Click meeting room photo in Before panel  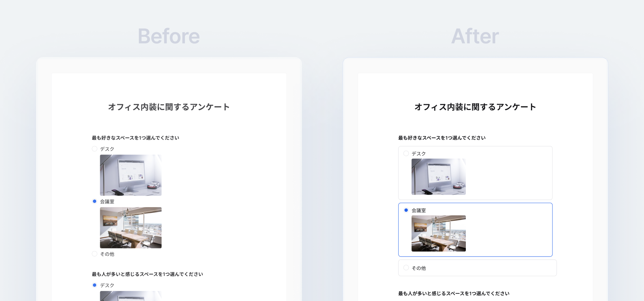[x=131, y=228]
